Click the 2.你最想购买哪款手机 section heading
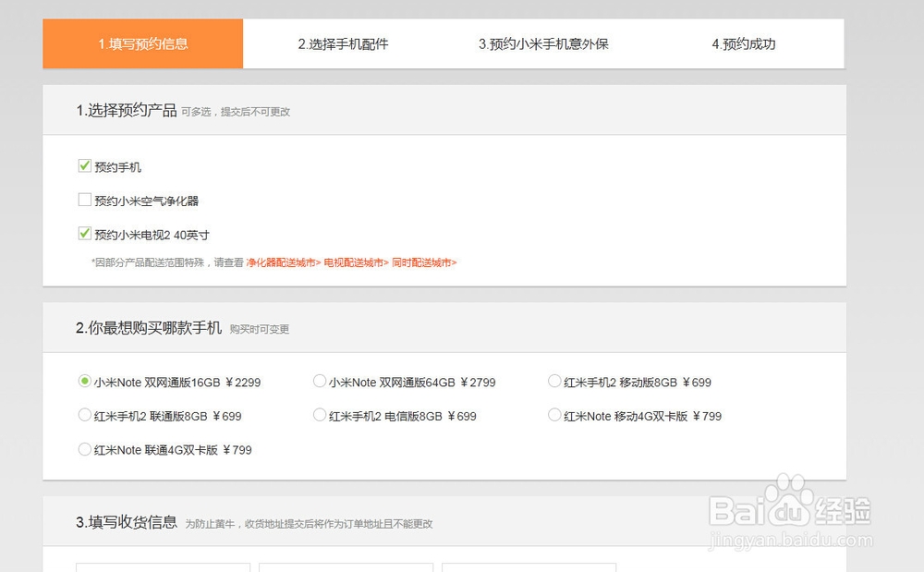Screen dimensions: 924x572 (x=149, y=327)
